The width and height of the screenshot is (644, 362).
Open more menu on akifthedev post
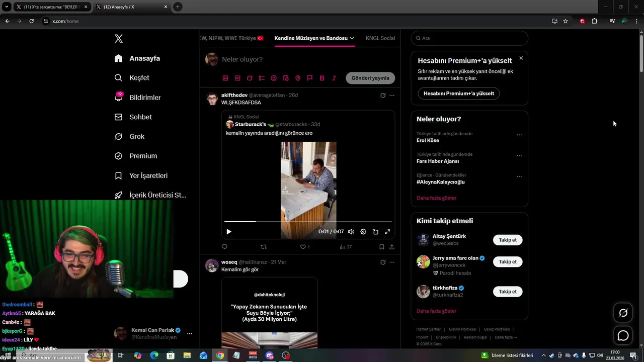(392, 95)
